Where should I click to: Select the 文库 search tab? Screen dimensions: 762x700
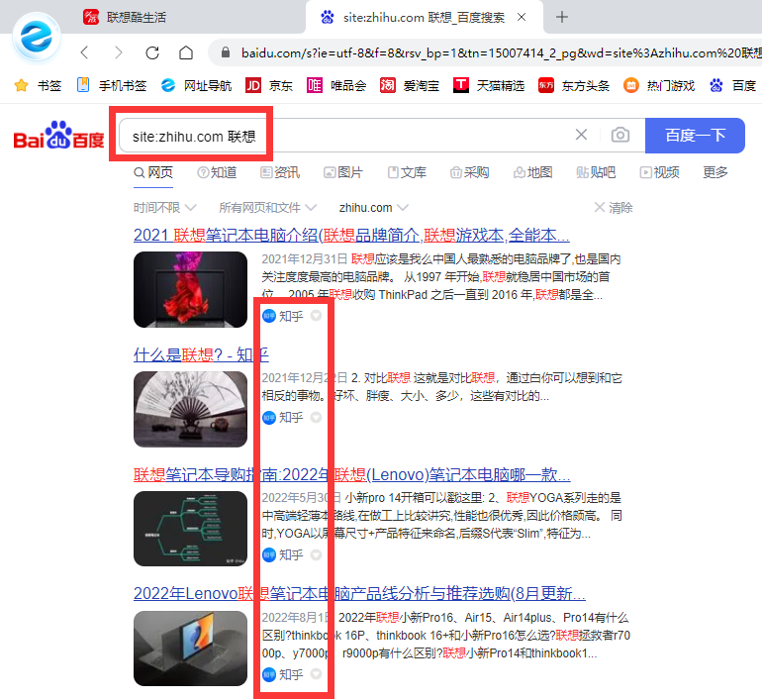click(407, 172)
